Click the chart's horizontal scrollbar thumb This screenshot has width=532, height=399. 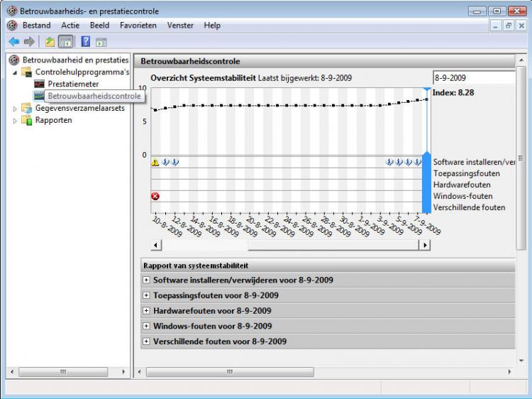click(333, 245)
